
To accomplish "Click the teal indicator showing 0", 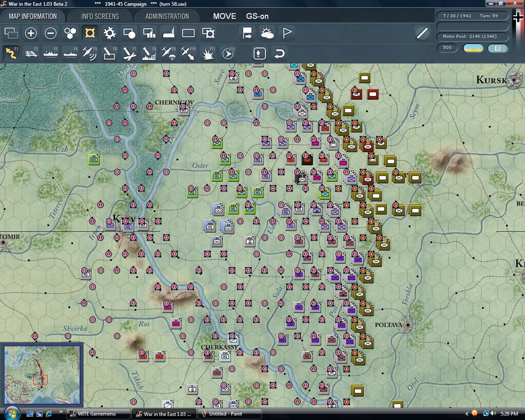I will [x=498, y=48].
